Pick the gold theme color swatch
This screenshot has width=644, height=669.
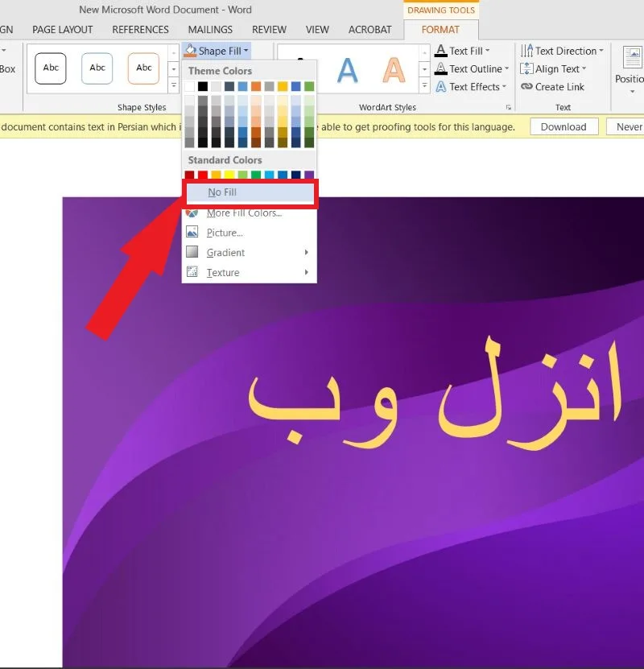(x=283, y=86)
